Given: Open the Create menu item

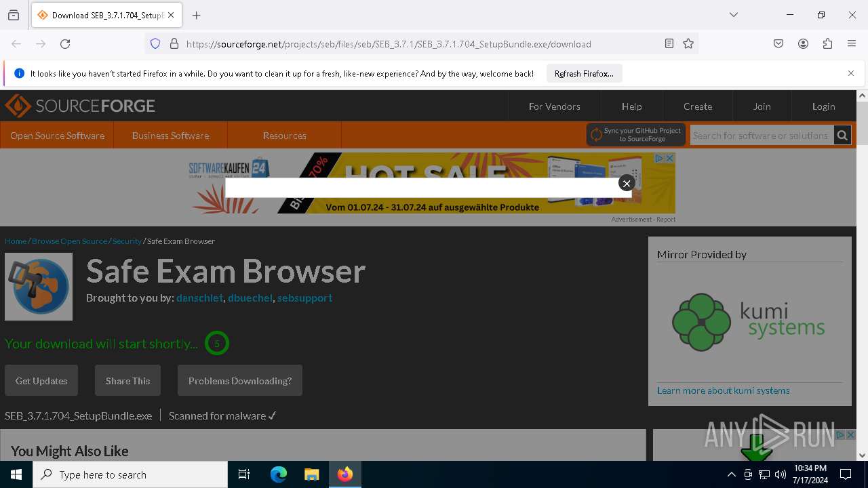Looking at the screenshot, I should pos(698,106).
